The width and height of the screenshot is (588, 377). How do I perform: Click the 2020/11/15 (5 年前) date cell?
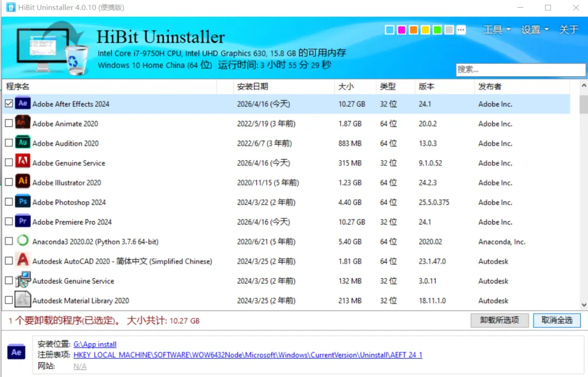click(x=268, y=183)
